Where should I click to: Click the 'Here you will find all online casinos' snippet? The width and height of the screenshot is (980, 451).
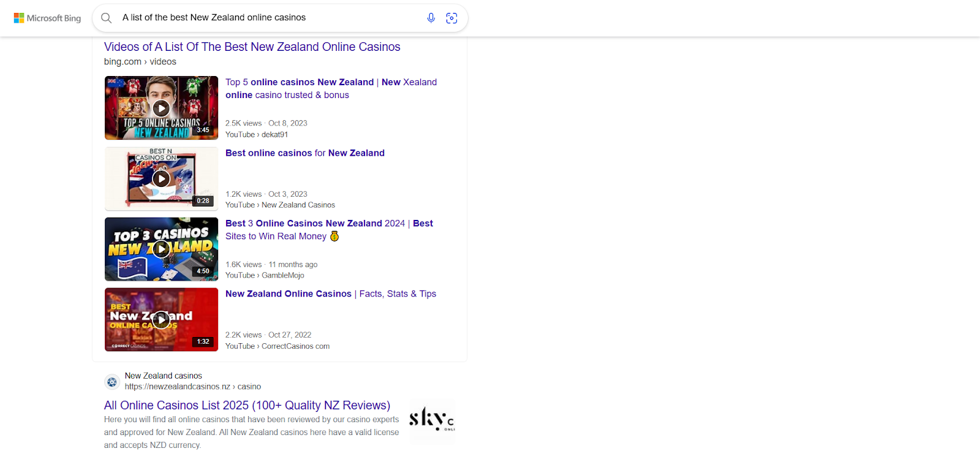click(252, 432)
